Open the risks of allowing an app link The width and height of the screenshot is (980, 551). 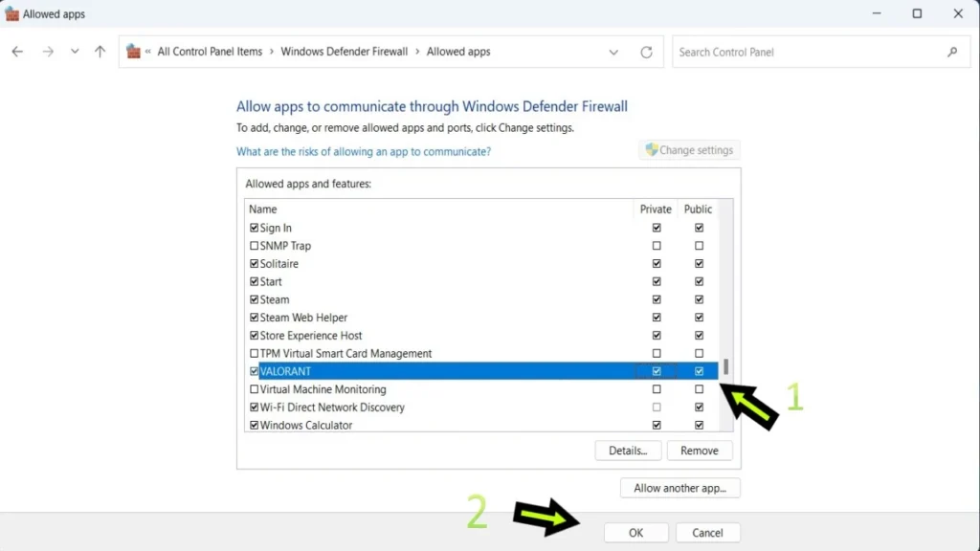pos(363,152)
